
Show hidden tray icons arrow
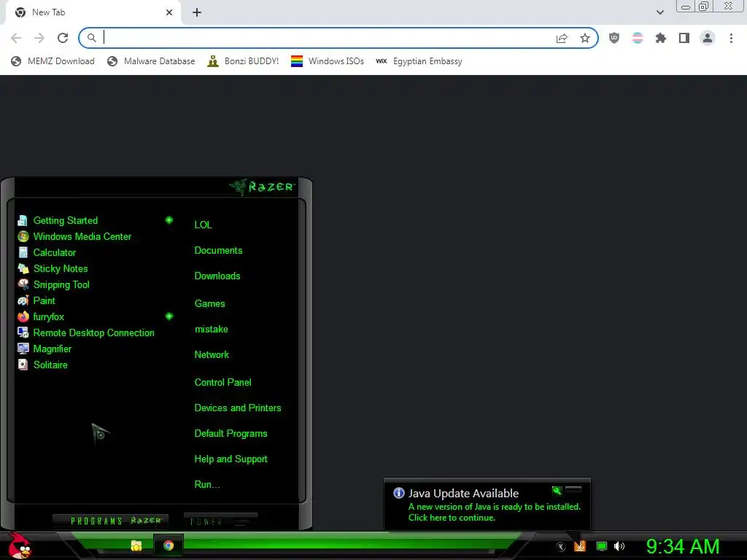[x=561, y=547]
